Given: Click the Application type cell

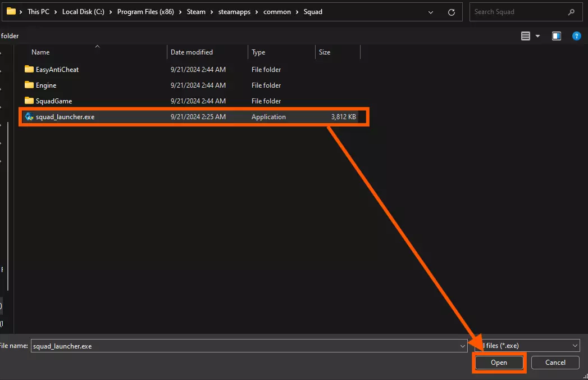Looking at the screenshot, I should (x=268, y=117).
